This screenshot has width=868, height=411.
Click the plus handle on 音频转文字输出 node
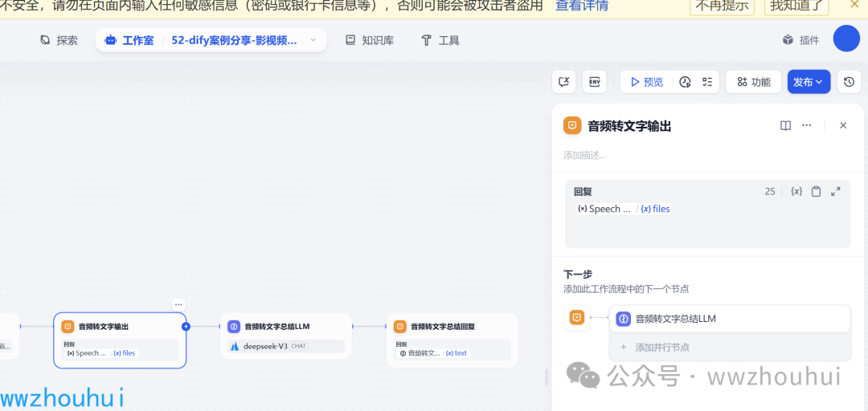click(x=186, y=327)
